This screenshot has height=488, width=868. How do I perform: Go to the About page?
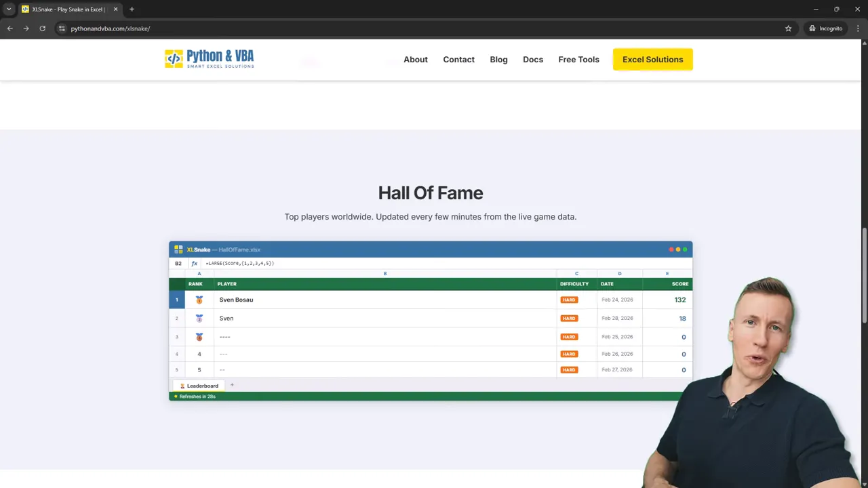click(415, 60)
